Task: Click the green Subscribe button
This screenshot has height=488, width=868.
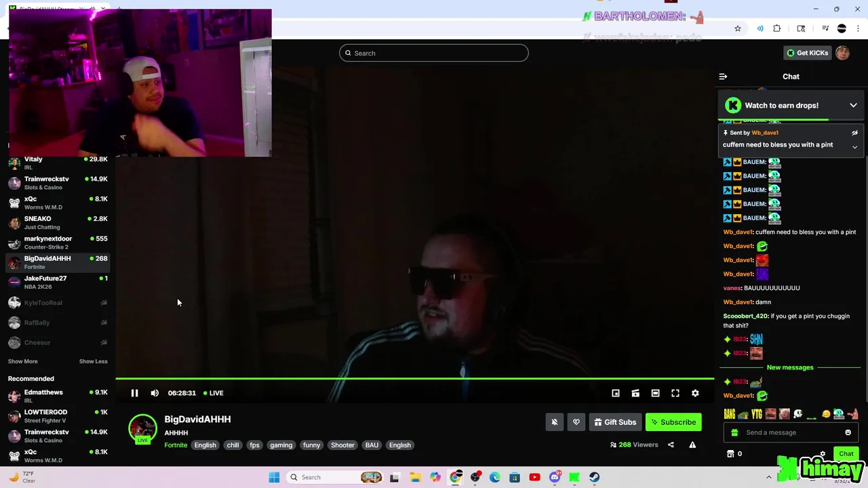Action: click(673, 422)
